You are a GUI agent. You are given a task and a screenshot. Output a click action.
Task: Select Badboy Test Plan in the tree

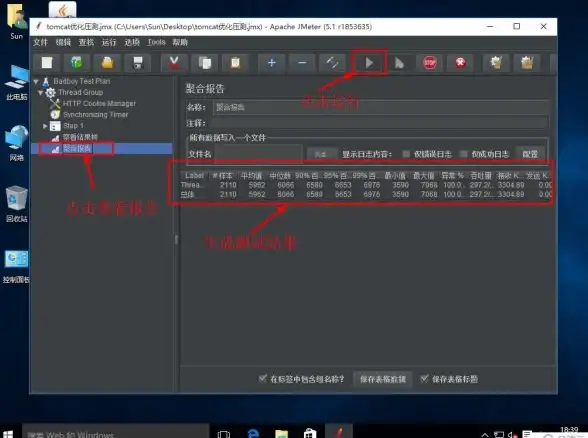(x=81, y=81)
